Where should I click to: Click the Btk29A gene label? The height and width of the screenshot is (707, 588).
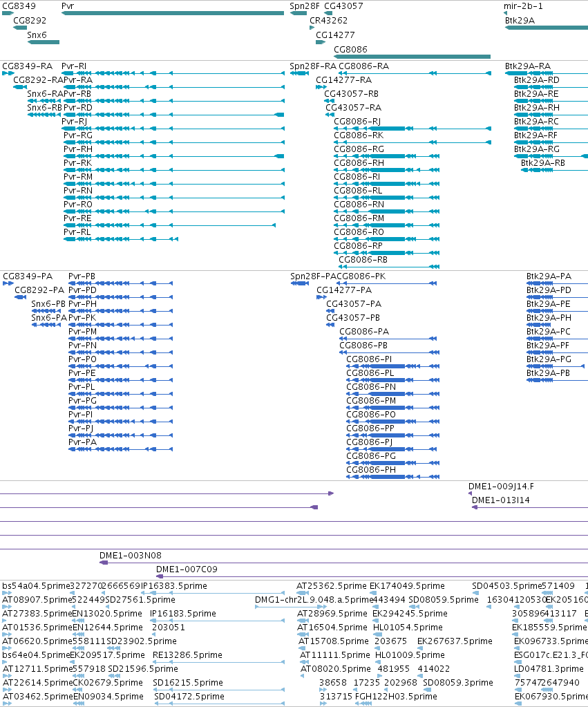tap(520, 21)
